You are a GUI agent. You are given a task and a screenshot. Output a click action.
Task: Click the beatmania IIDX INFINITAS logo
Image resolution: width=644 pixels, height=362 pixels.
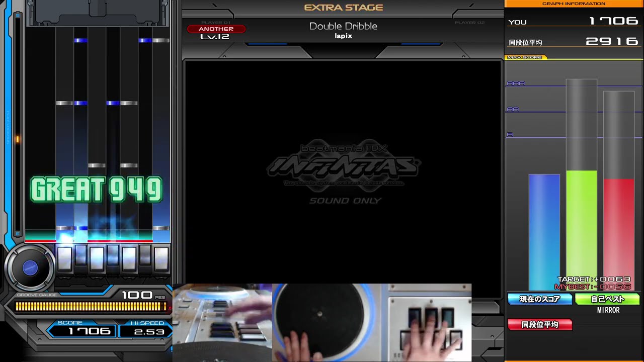pos(344,165)
